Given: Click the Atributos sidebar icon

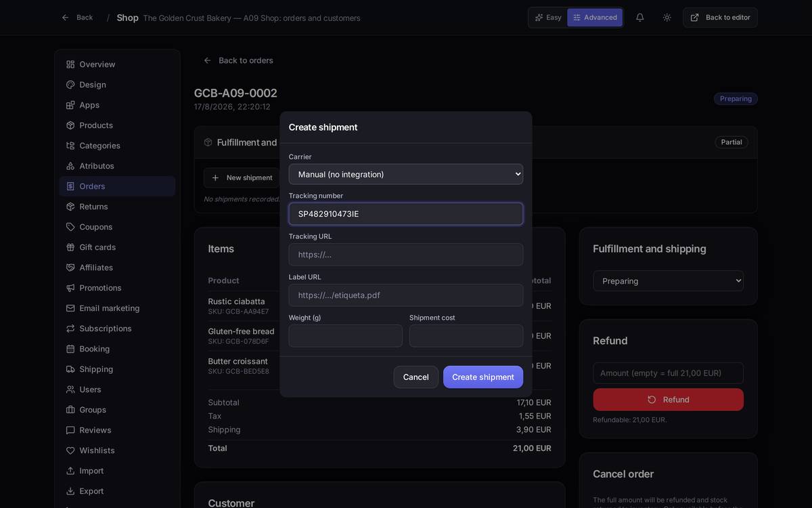Looking at the screenshot, I should pos(70,166).
